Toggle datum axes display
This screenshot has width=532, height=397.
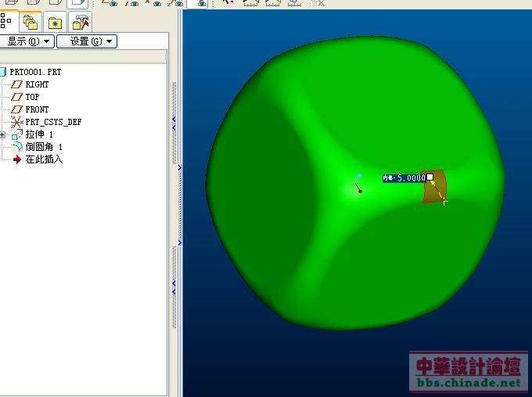click(x=131, y=3)
